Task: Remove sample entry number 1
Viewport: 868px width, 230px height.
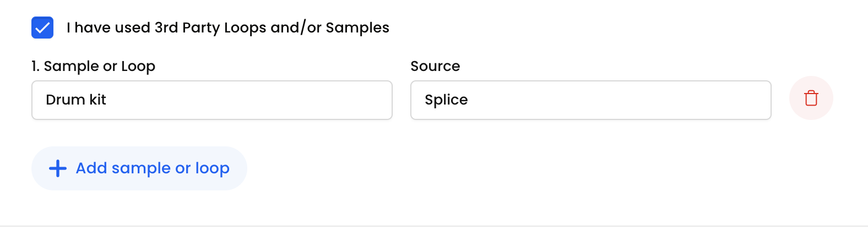Action: pyautogui.click(x=811, y=98)
